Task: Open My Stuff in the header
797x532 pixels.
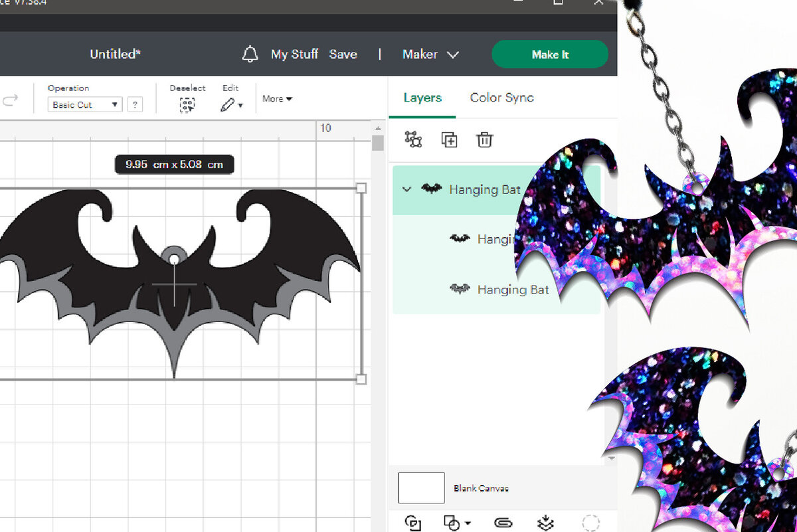Action: (294, 54)
